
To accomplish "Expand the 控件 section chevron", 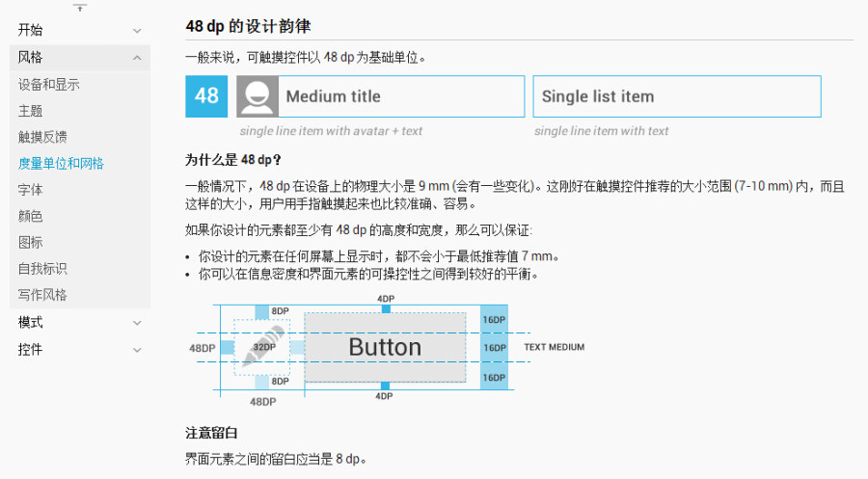I will click(x=137, y=350).
